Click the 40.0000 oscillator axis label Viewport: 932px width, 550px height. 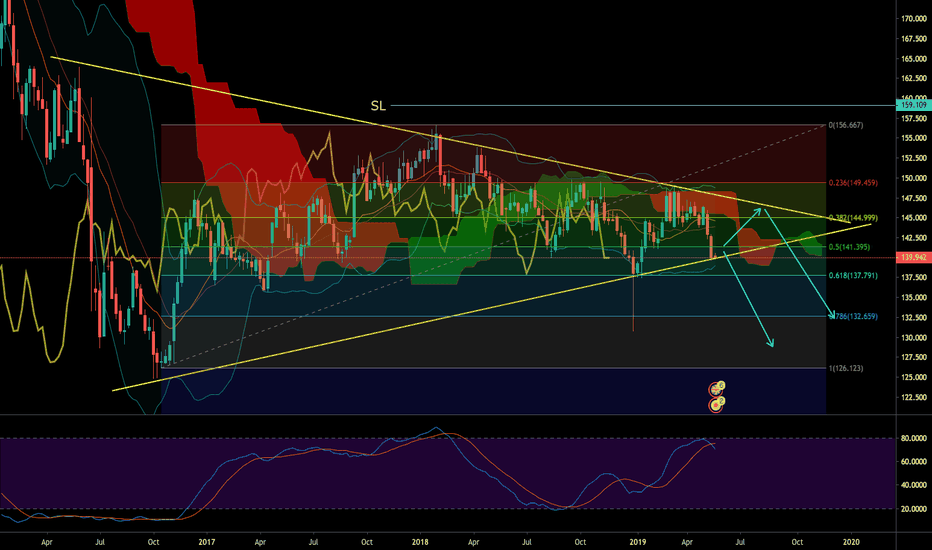pos(914,485)
